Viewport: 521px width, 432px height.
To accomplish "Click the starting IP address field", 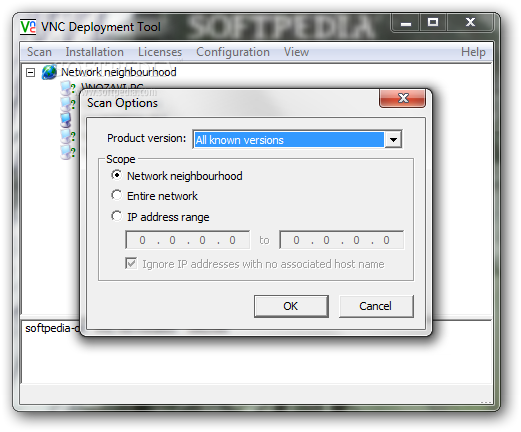I will tap(188, 240).
